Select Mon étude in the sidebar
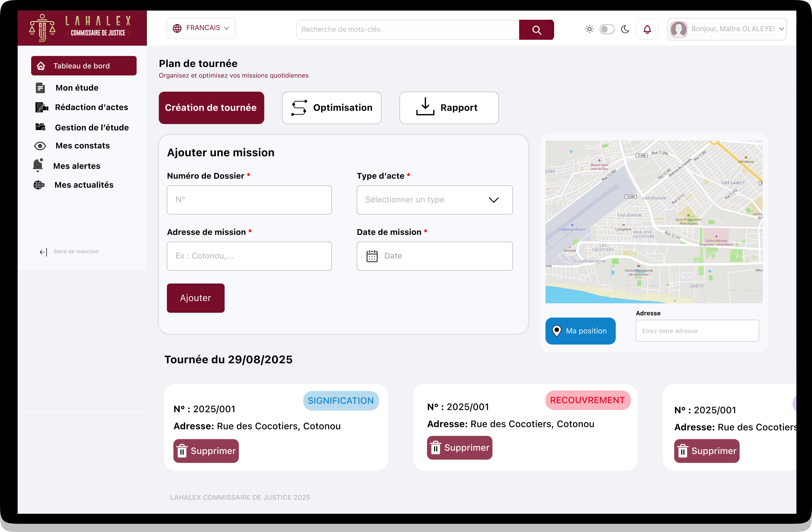 tap(76, 88)
